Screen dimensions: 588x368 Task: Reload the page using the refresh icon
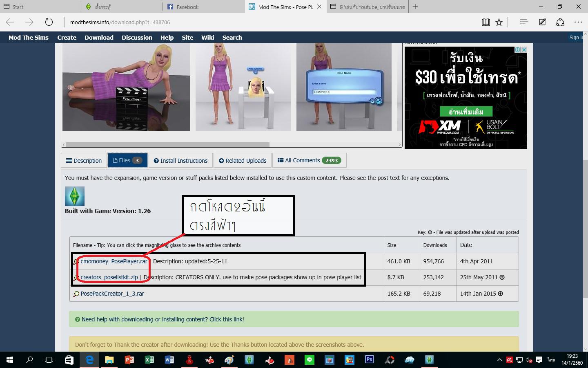49,22
